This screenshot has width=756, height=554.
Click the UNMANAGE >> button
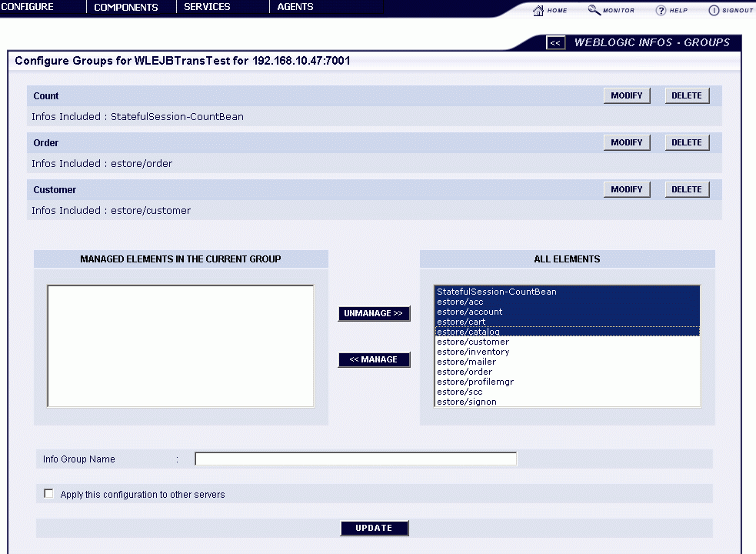click(374, 313)
